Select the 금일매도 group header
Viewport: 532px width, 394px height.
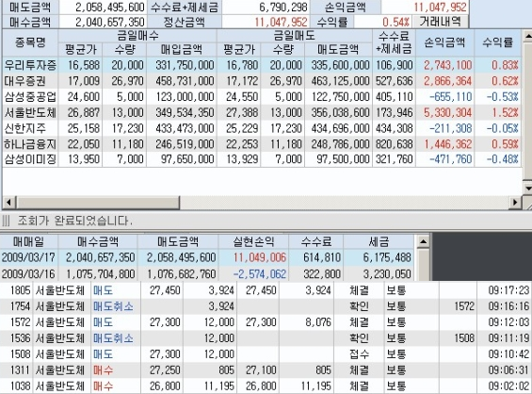pyautogui.click(x=294, y=36)
